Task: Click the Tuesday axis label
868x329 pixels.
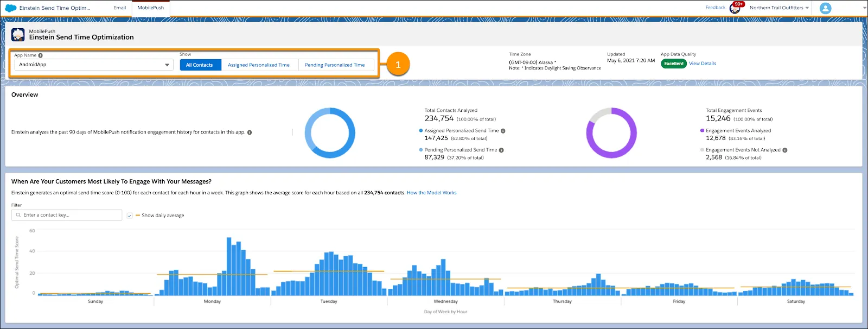Action: click(x=329, y=301)
